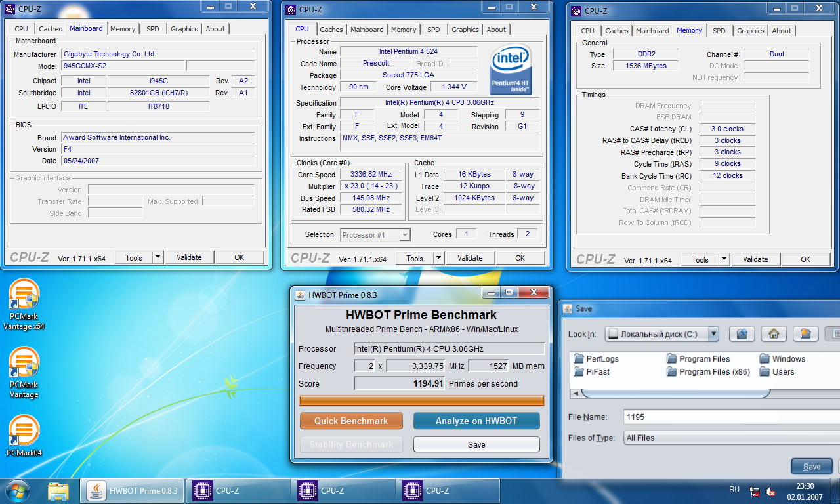
Task: Click the Multiplier value x 23.0 ( 14 - 23 )
Action: [x=372, y=186]
